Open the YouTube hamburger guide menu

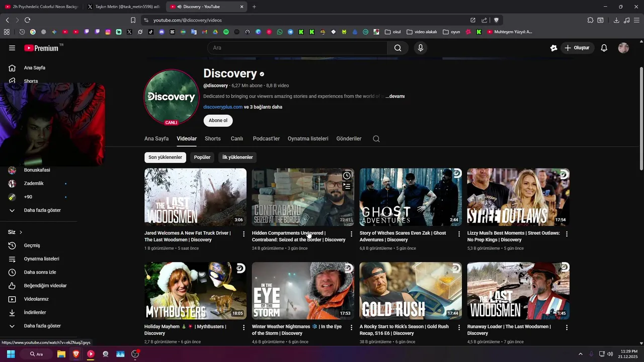tap(12, 48)
